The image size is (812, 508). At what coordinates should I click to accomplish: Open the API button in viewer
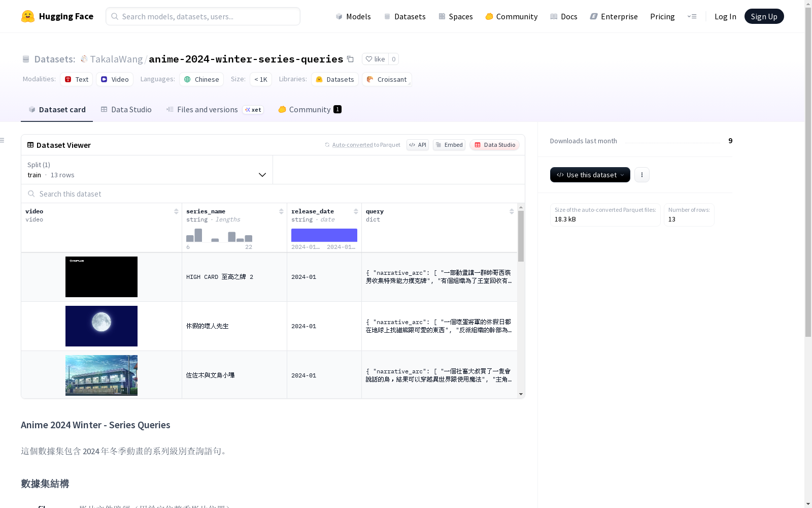(x=418, y=145)
